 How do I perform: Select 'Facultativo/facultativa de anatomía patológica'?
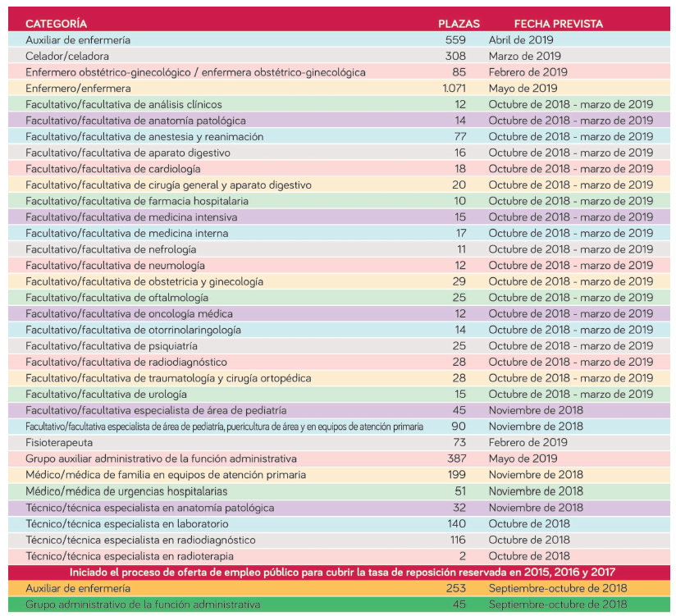(x=135, y=121)
